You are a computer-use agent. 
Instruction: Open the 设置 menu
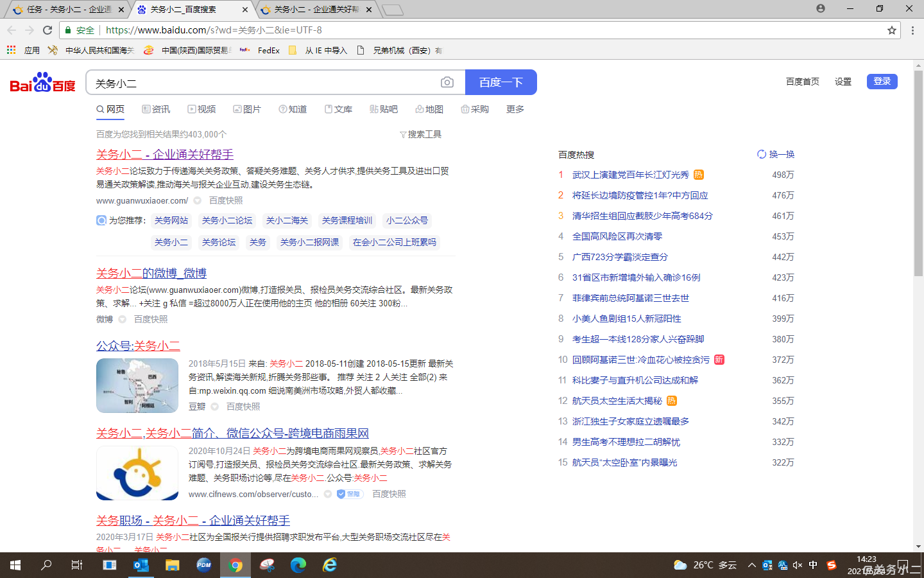[x=843, y=82]
